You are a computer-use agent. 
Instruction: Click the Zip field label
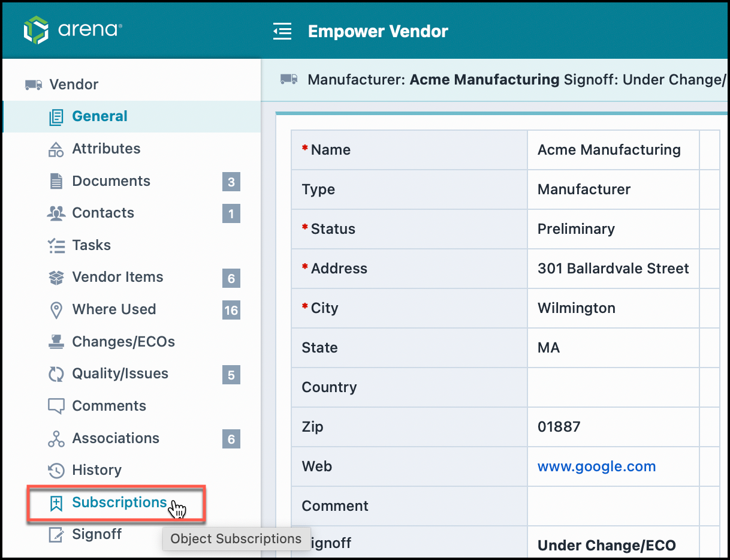313,427
